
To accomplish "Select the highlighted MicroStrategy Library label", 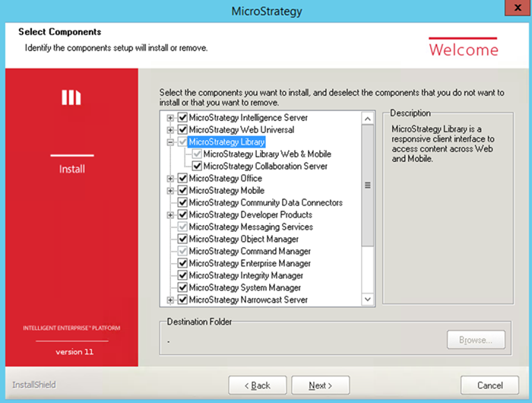I will point(226,142).
